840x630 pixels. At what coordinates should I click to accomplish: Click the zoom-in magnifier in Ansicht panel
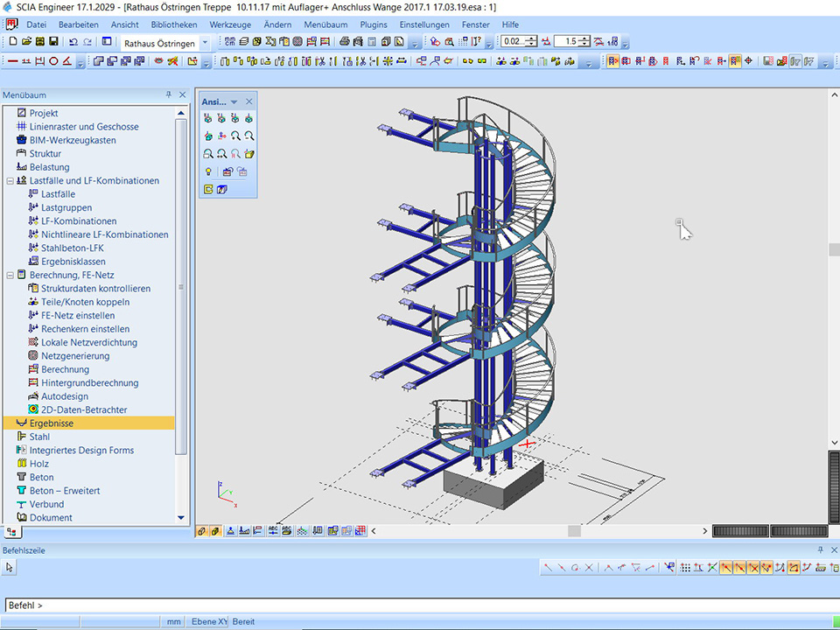[236, 136]
